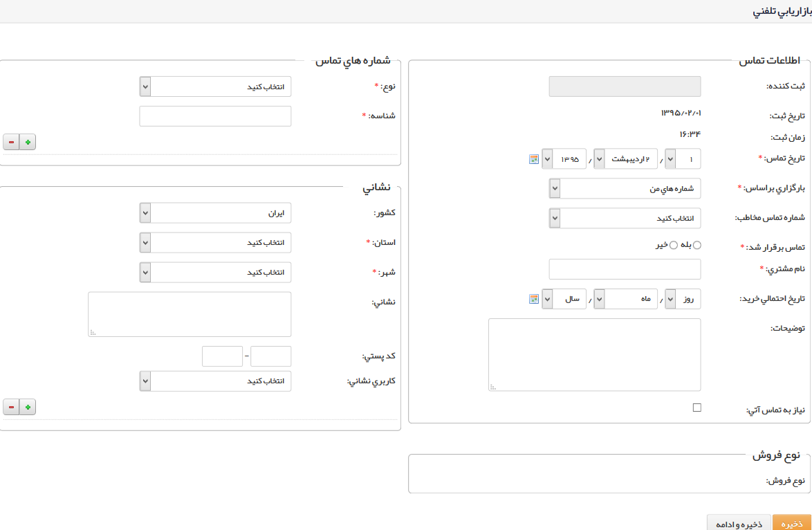Click the شماره هاي تماس section heading
The width and height of the screenshot is (812, 530).
coord(353,61)
